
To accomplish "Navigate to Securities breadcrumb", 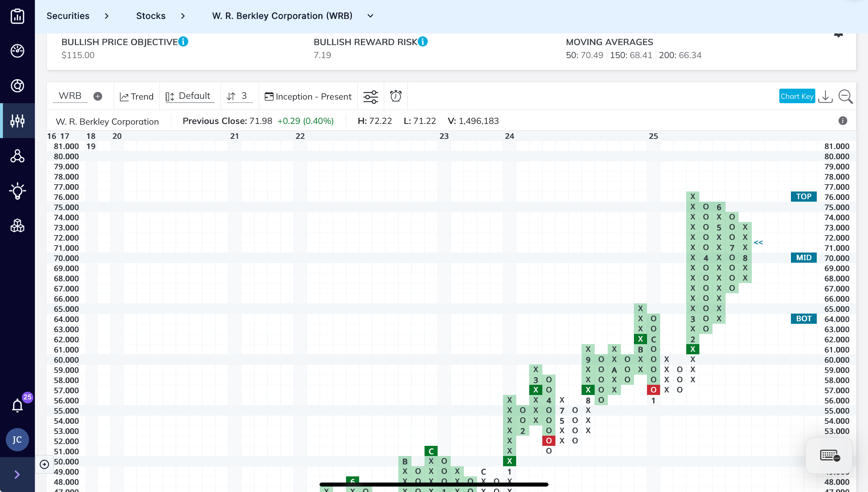I will pos(68,16).
